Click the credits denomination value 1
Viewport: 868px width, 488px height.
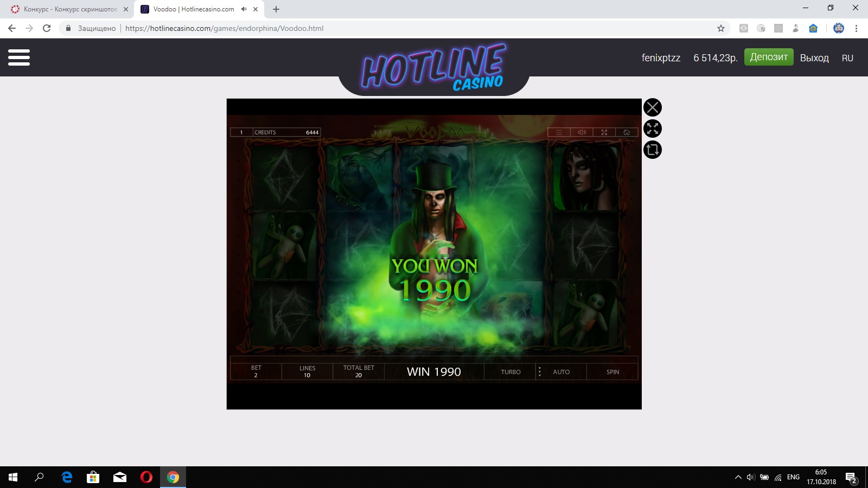[241, 132]
